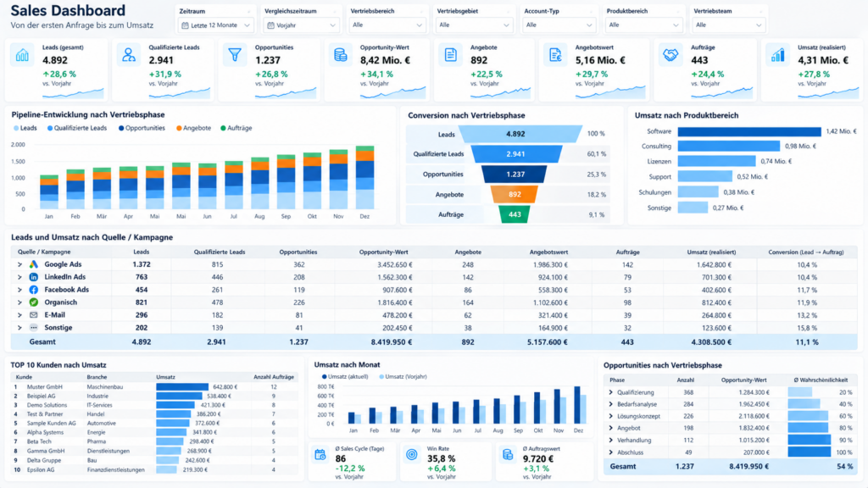Image resolution: width=868 pixels, height=488 pixels.
Task: Click the calendar icon in Zeitraum filter
Action: tap(185, 25)
